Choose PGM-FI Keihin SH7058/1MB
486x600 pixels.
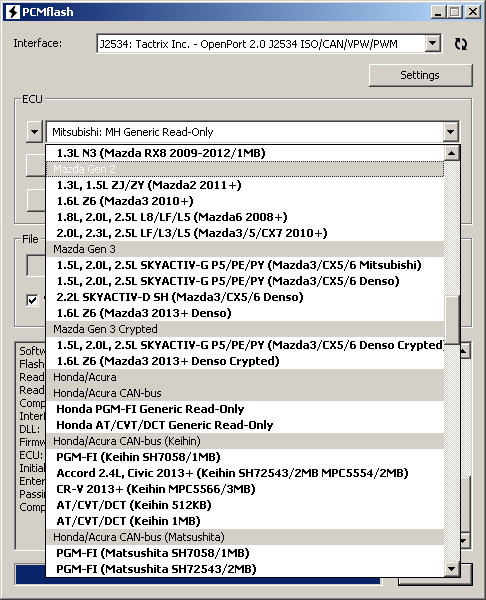click(245, 457)
